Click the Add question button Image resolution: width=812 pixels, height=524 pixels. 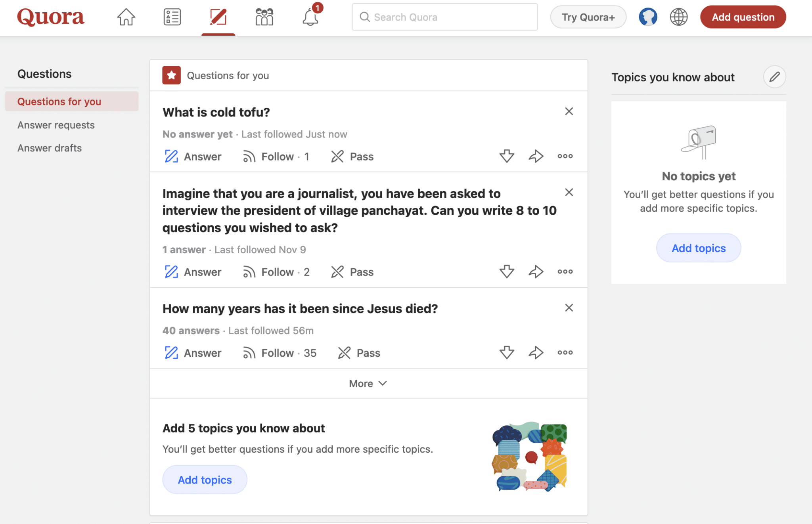click(743, 17)
